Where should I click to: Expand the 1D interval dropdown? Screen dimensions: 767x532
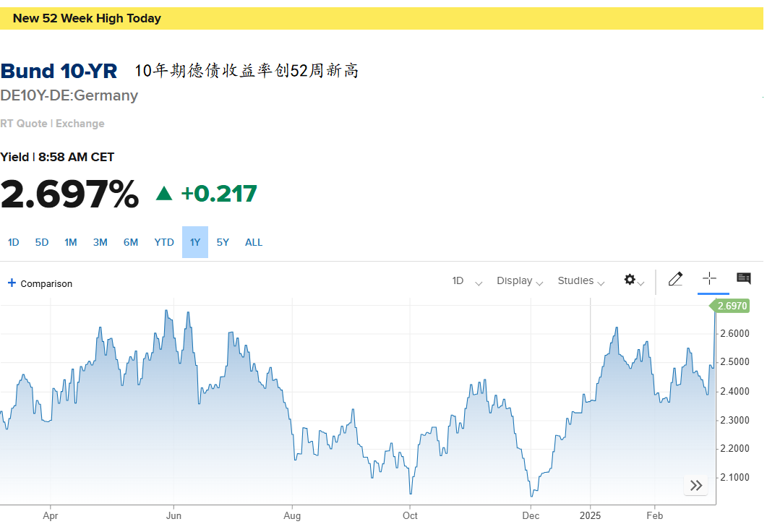(x=467, y=281)
